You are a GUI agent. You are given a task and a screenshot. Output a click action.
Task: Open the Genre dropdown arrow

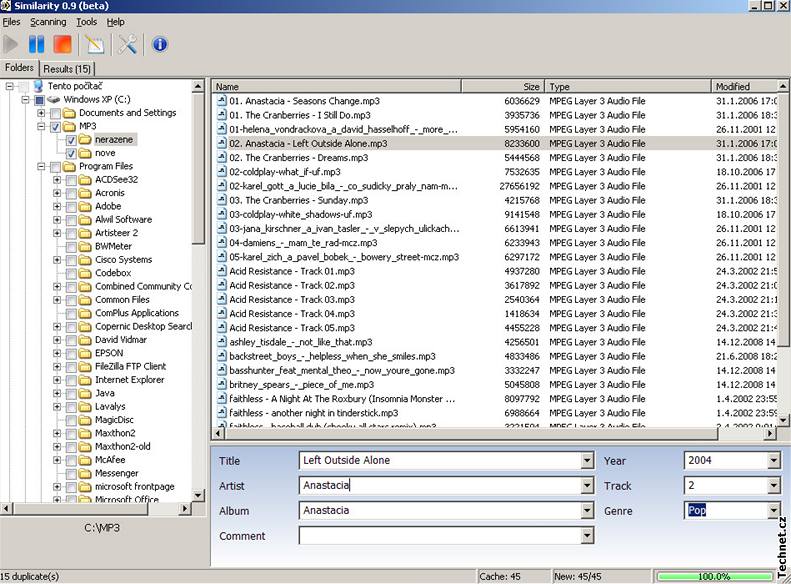[773, 511]
